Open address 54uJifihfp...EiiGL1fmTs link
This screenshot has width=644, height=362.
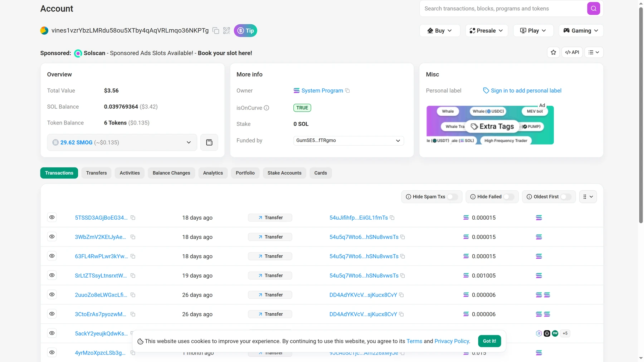coord(358,218)
